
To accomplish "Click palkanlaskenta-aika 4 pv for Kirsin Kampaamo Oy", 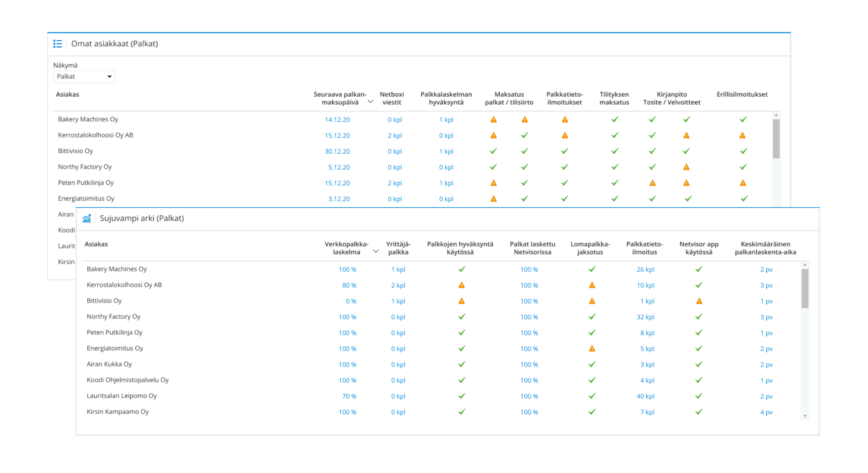I will 766,412.
